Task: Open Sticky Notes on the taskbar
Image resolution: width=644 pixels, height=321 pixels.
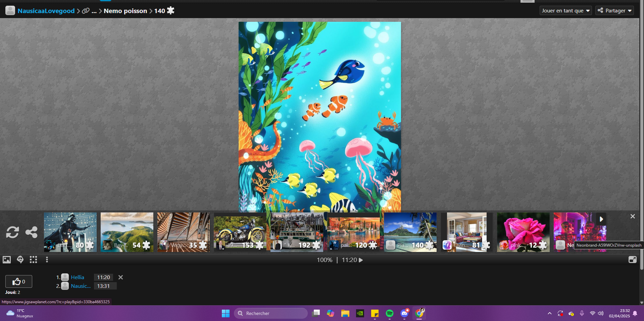Action: coord(375,313)
